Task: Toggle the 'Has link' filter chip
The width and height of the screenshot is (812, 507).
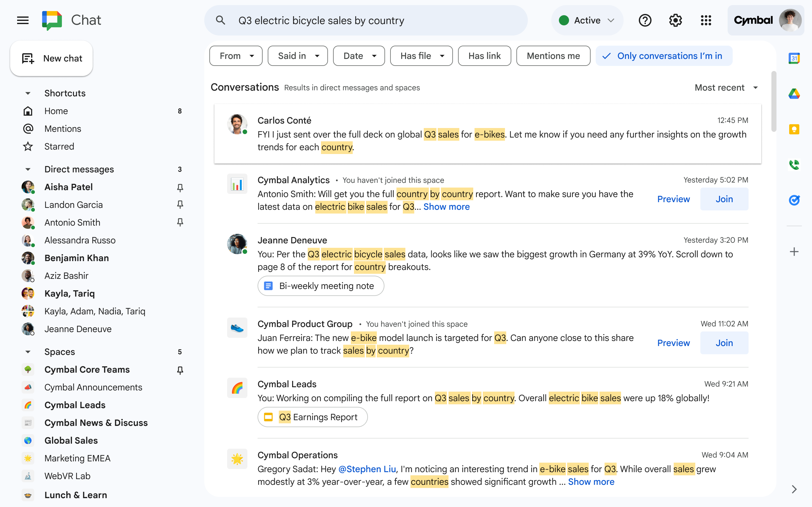Action: 484,56
